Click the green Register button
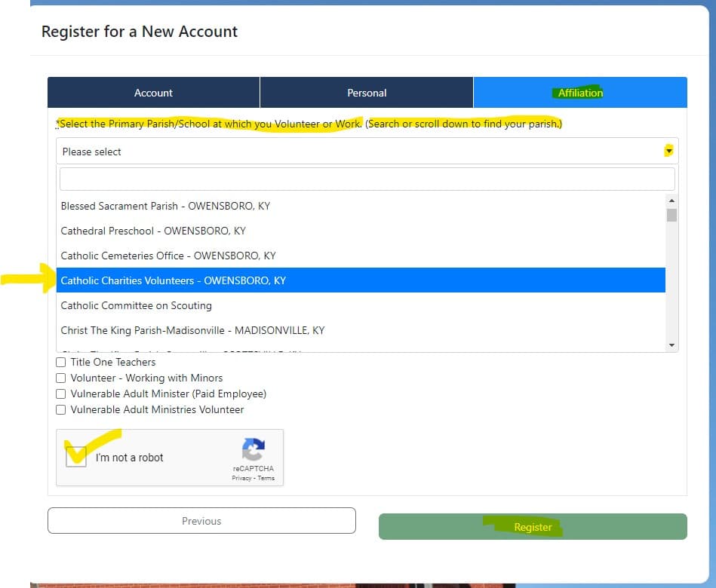This screenshot has width=716, height=588. coord(533,526)
